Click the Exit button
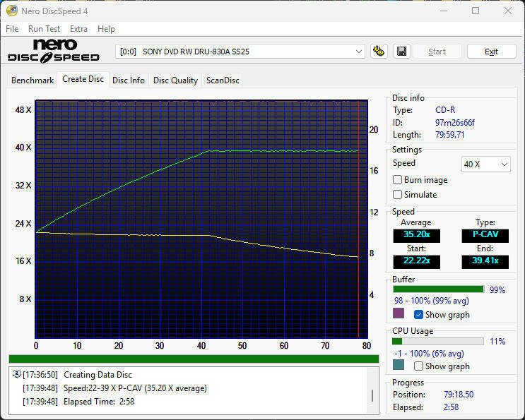 [x=491, y=52]
